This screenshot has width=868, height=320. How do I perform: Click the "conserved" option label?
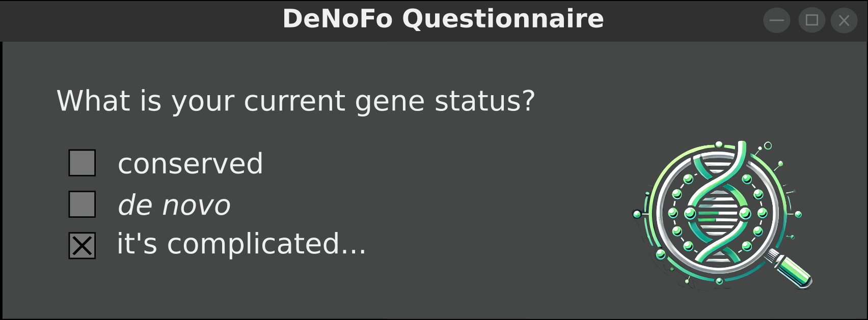click(x=190, y=164)
